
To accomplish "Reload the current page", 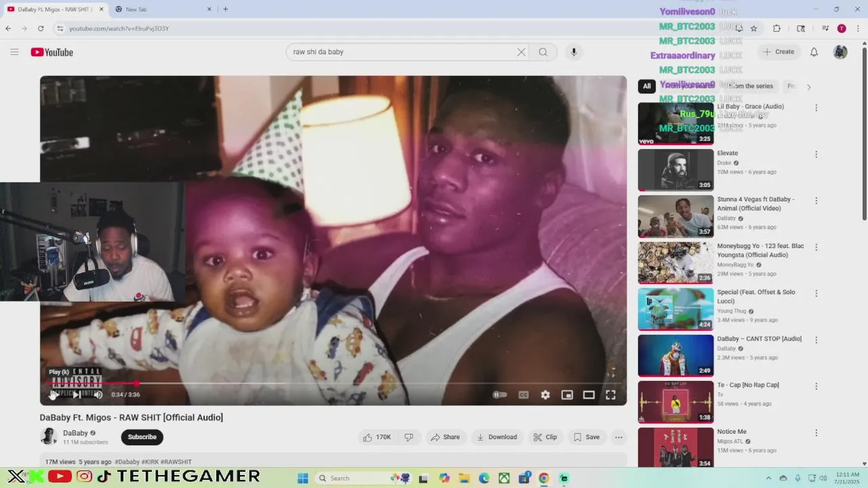I will tap(41, 28).
